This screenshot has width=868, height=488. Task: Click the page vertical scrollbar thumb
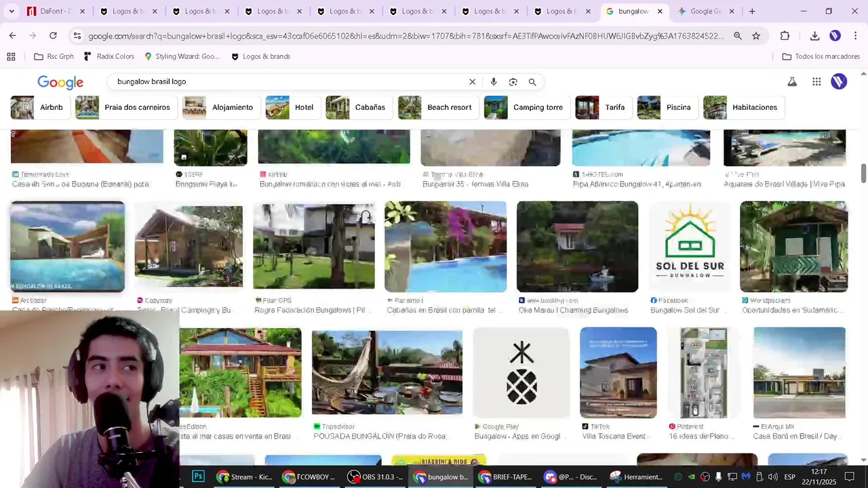pyautogui.click(x=863, y=173)
